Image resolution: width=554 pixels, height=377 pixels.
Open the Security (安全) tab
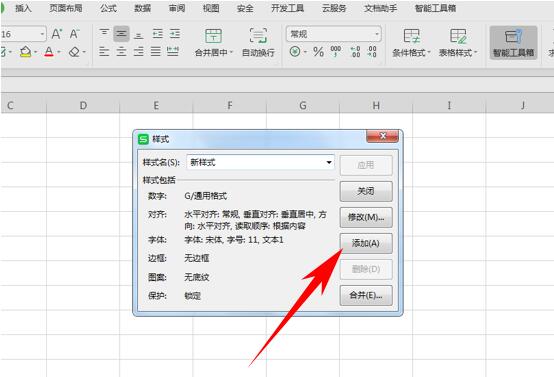[x=245, y=8]
